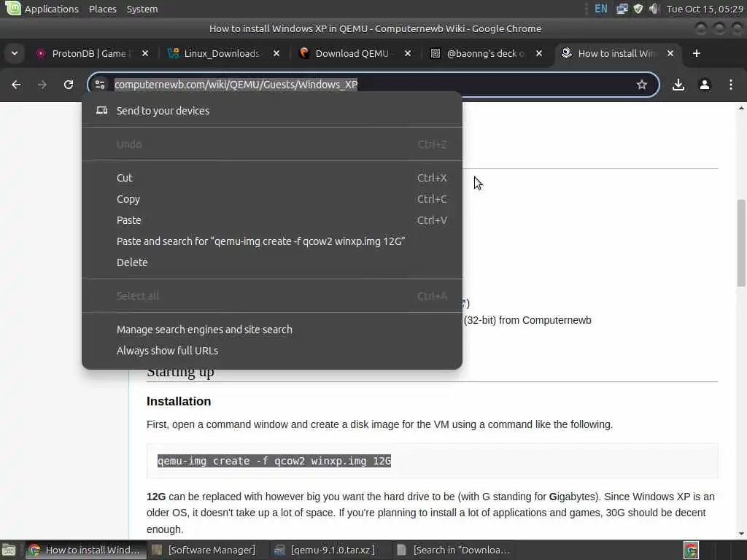
Task: Click the browser back arrow
Action: [16, 85]
